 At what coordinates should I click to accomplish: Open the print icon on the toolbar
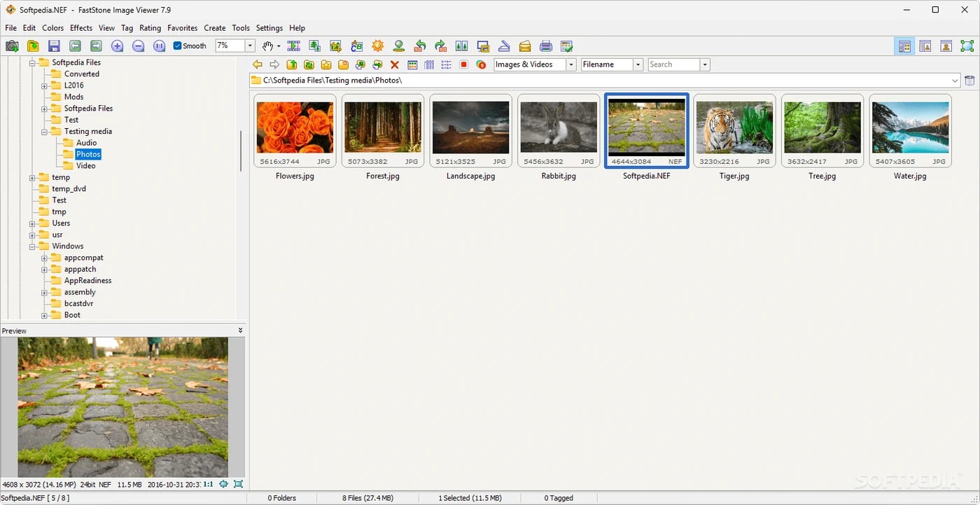tap(546, 46)
